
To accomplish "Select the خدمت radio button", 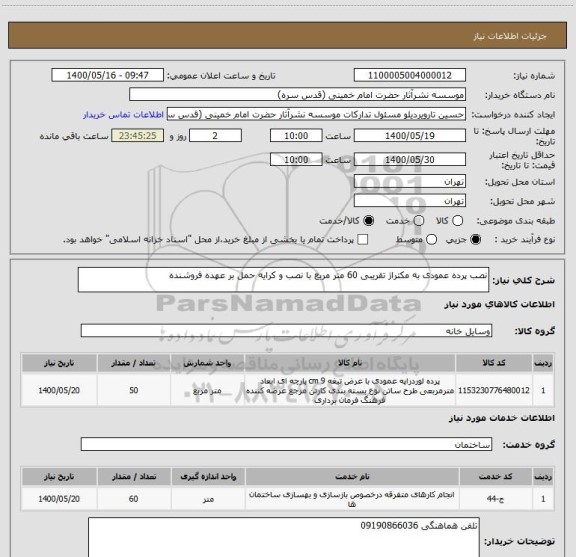I will (419, 221).
